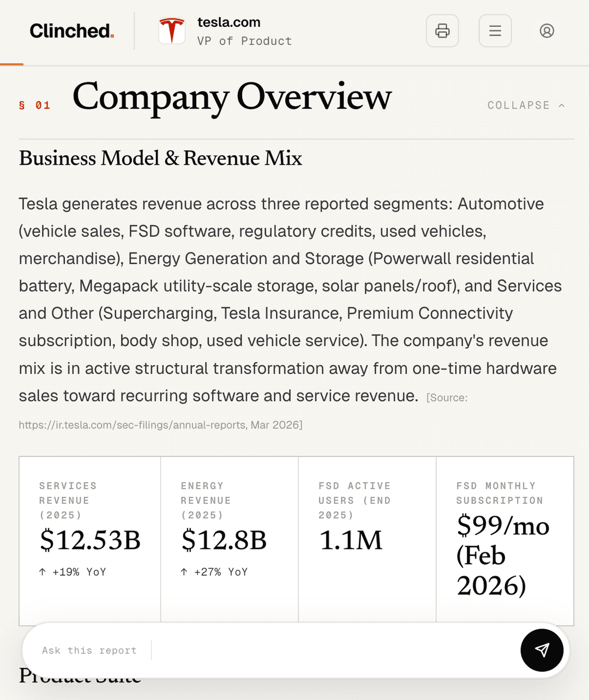Screen dimensions: 589x700
Task: Click the Clinched logo
Action: 72,31
